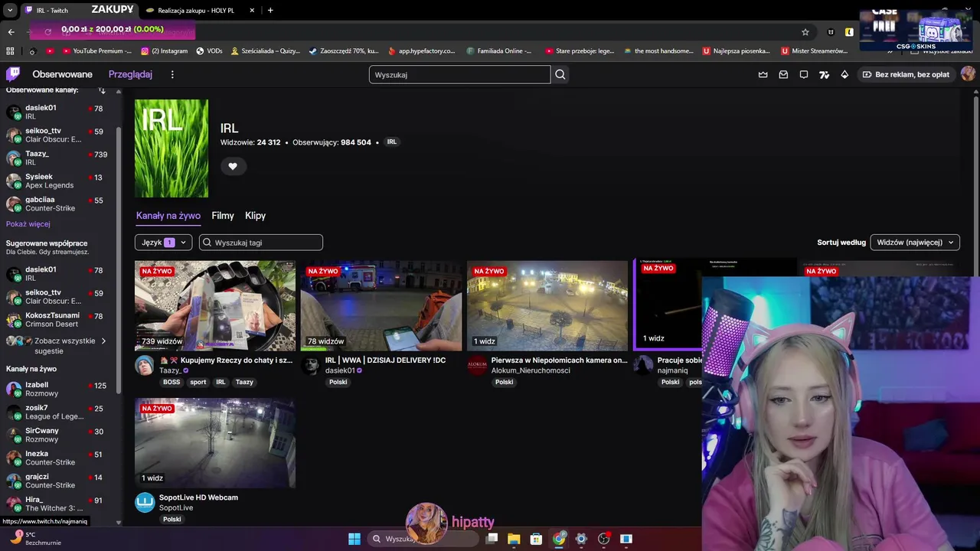The height and width of the screenshot is (551, 980).
Task: Open the user profile avatar menu
Action: click(968, 73)
